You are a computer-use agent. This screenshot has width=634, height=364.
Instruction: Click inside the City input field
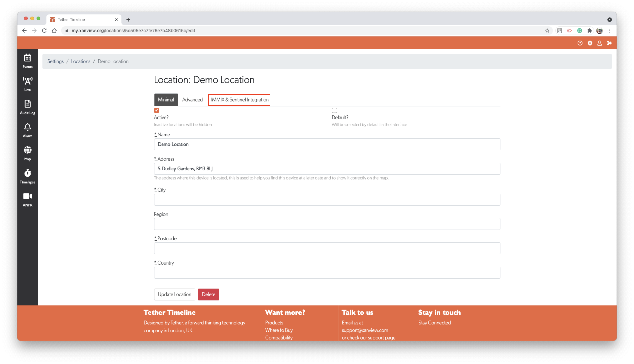pos(327,199)
